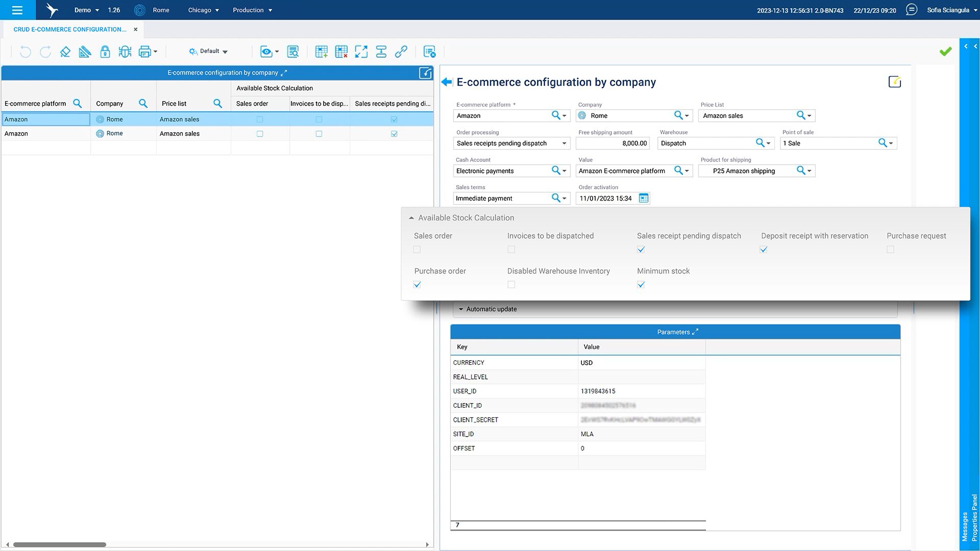Select the CRUD E-commerce configuration tab

tap(70, 30)
